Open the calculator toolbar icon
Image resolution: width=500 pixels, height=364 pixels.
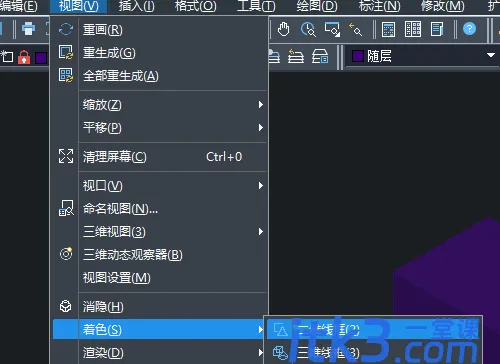tap(388, 29)
